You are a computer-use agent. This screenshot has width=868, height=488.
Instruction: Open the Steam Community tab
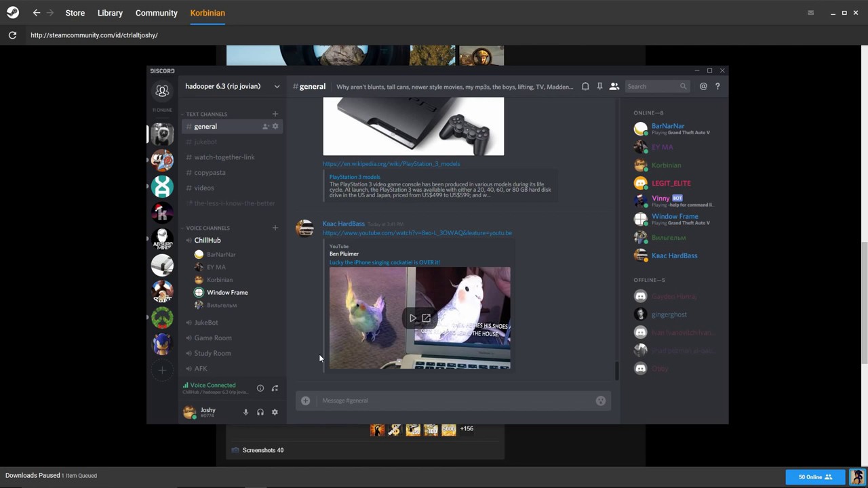coord(157,13)
